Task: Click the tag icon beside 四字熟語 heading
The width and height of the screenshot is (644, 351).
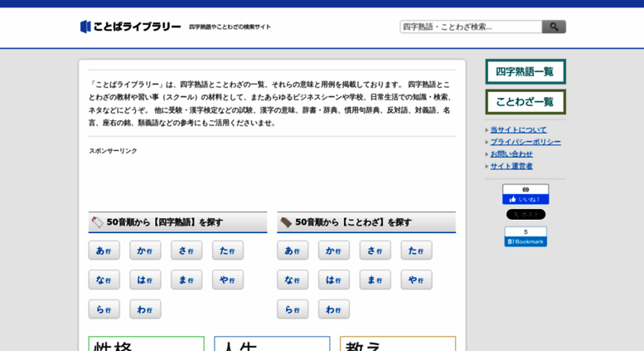Action: (x=97, y=222)
